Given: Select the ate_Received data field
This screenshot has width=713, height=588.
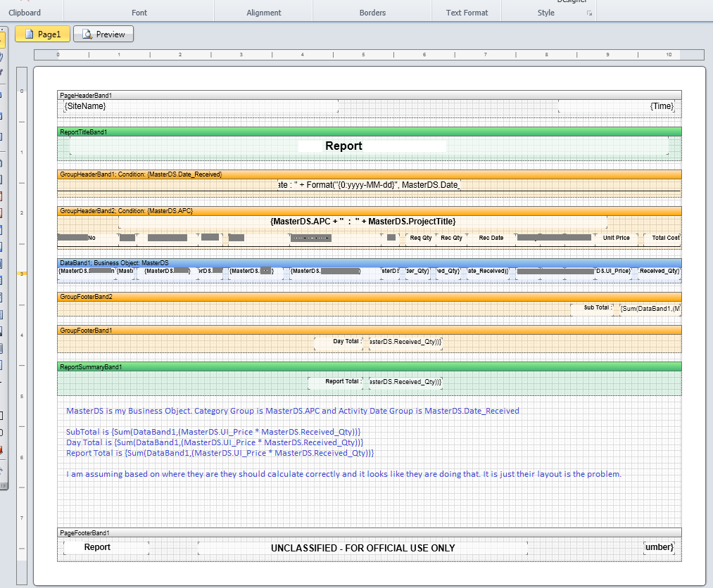Looking at the screenshot, I should click(x=488, y=271).
